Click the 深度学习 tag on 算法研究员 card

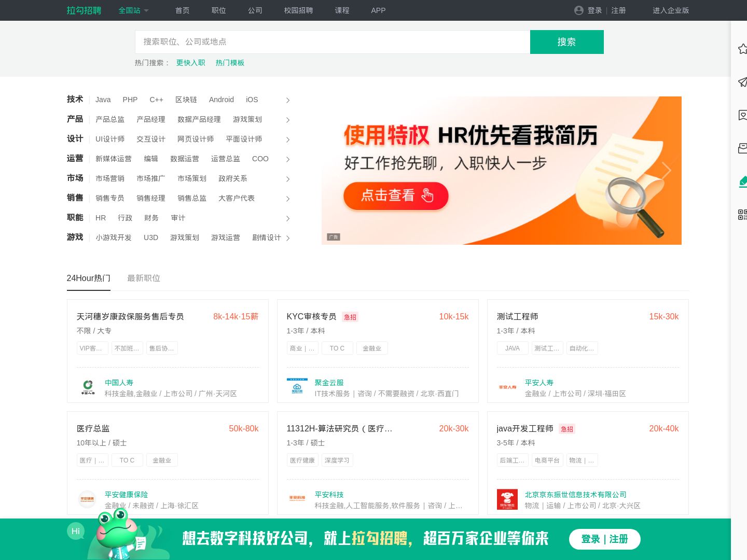point(337,460)
